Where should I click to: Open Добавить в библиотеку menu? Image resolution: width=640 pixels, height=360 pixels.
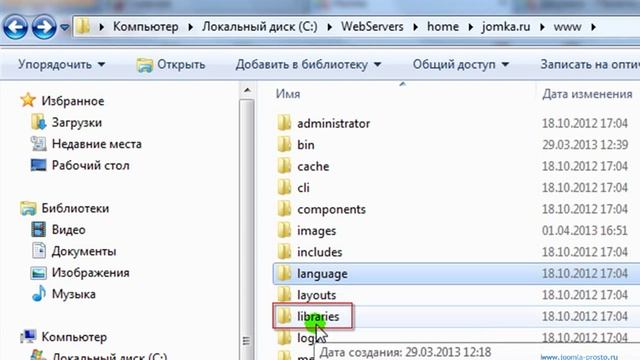coord(309,64)
